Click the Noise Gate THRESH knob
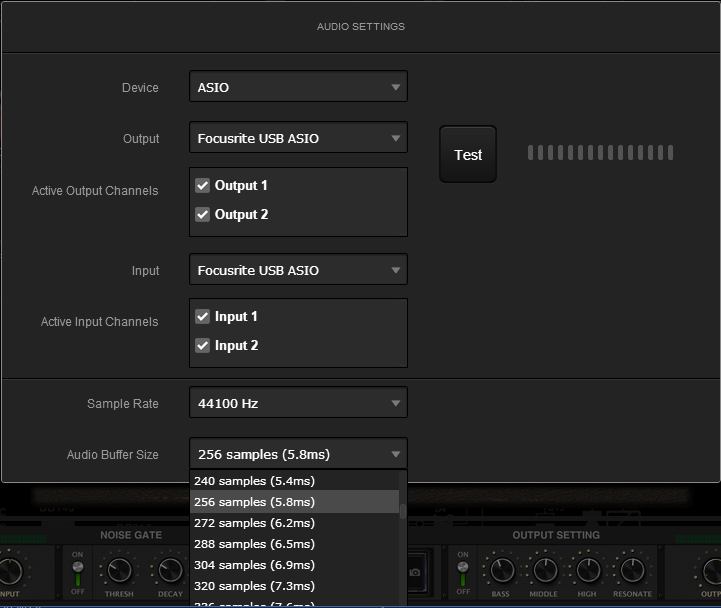This screenshot has width=721, height=608. (x=119, y=570)
